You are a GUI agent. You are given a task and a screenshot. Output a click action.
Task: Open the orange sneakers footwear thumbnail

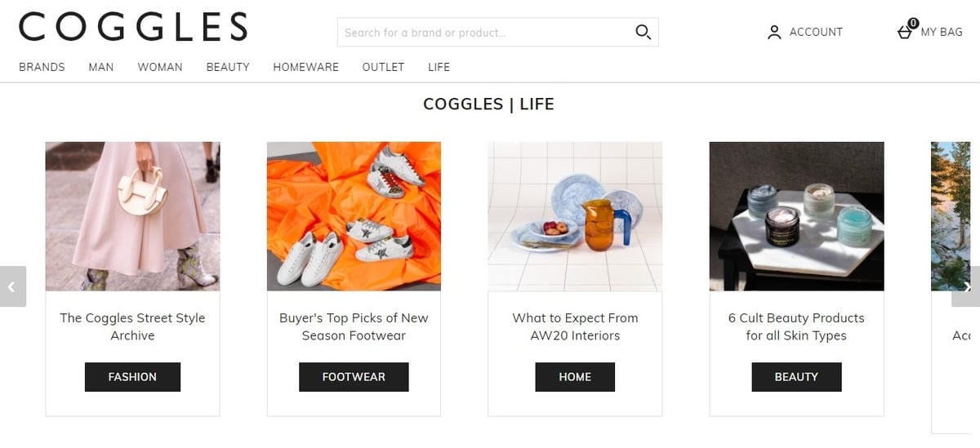(x=354, y=216)
